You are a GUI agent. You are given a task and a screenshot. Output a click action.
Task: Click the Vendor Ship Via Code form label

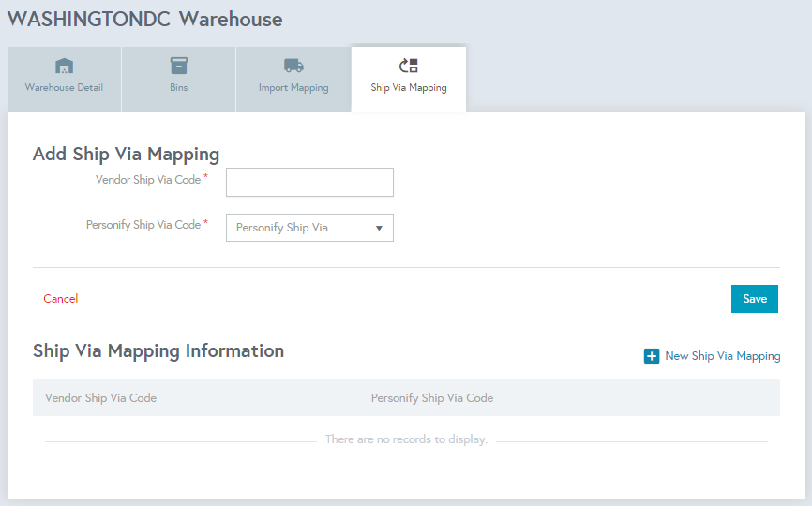[148, 180]
